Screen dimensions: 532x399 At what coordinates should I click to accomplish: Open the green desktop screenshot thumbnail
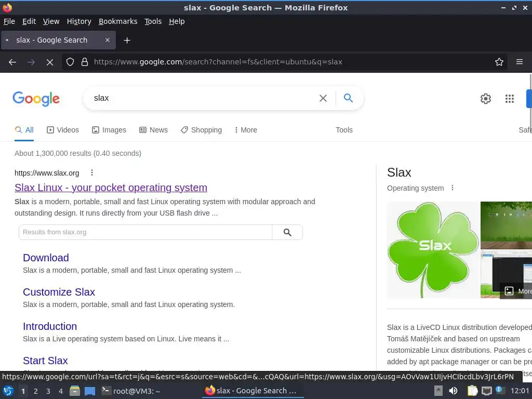click(x=506, y=225)
